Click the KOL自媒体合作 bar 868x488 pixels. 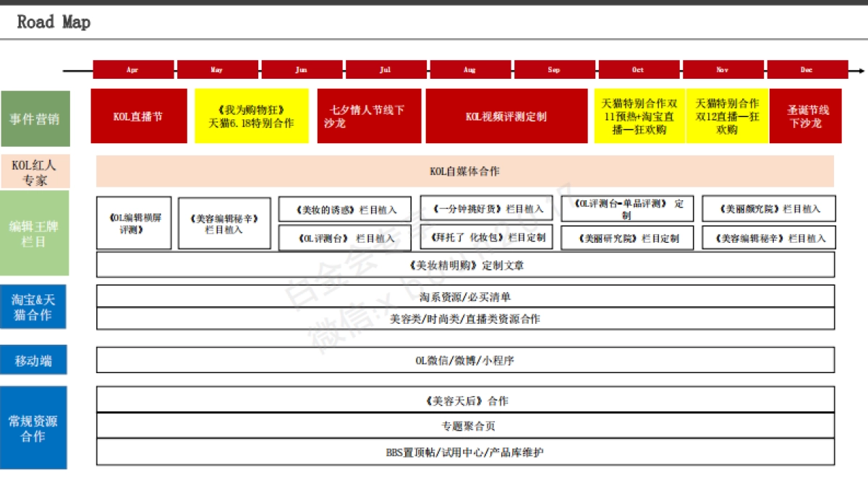(x=464, y=171)
